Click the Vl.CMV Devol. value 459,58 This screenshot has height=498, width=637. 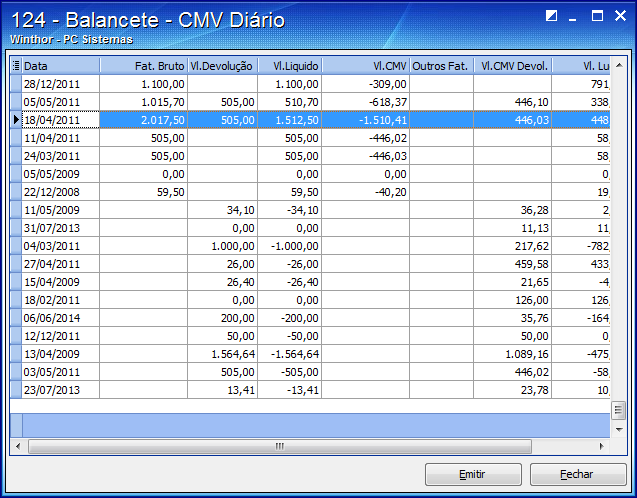[532, 264]
